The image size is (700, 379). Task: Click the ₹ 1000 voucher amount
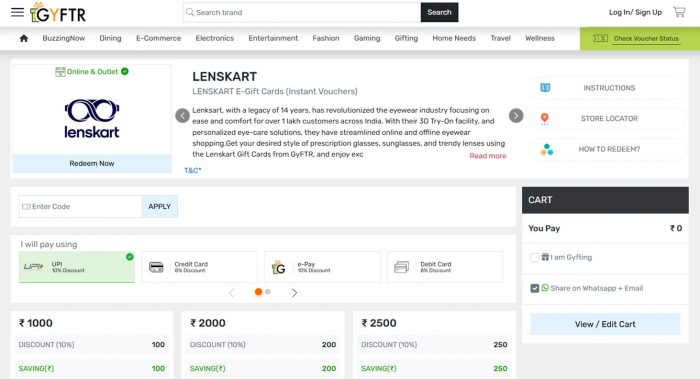coord(36,323)
